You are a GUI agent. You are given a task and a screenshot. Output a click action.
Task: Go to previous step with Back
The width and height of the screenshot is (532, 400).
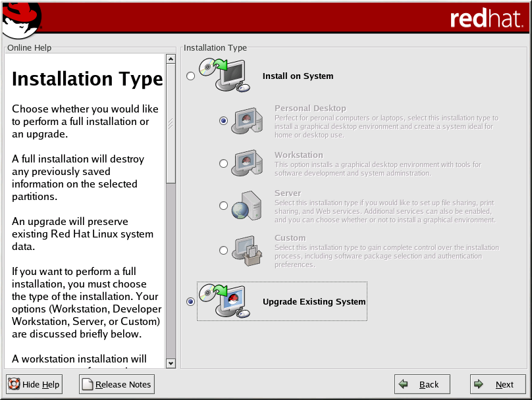point(422,384)
